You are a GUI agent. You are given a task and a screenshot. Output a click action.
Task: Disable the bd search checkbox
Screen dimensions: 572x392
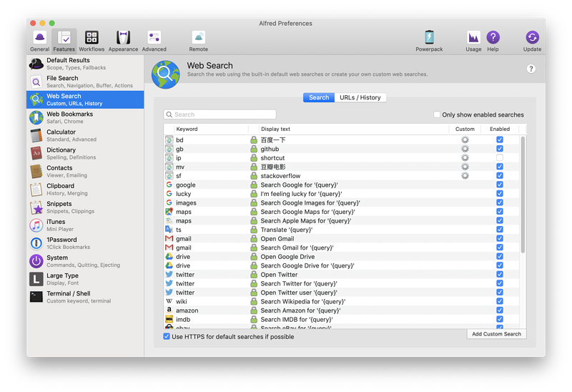[500, 139]
